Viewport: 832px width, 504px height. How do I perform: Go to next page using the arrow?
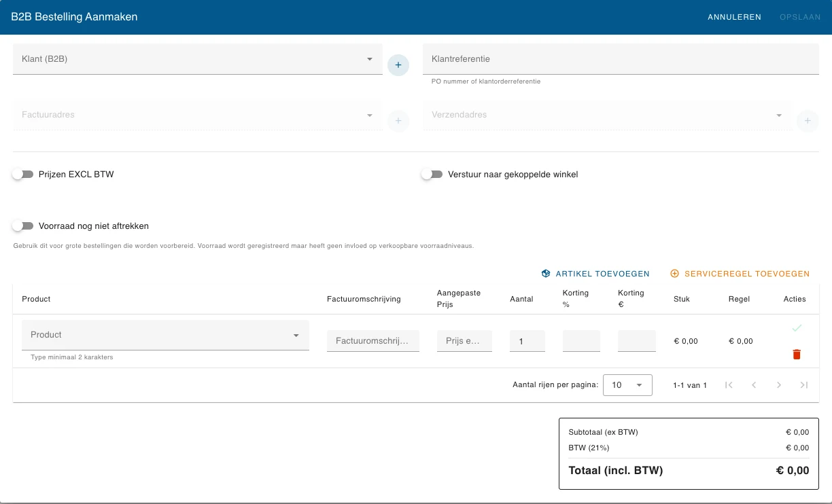(x=779, y=385)
